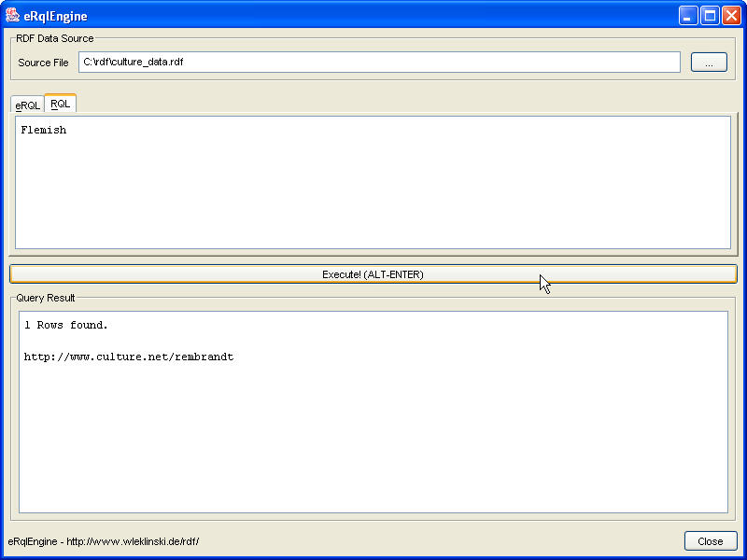Focus the Source File path field

coord(379,63)
